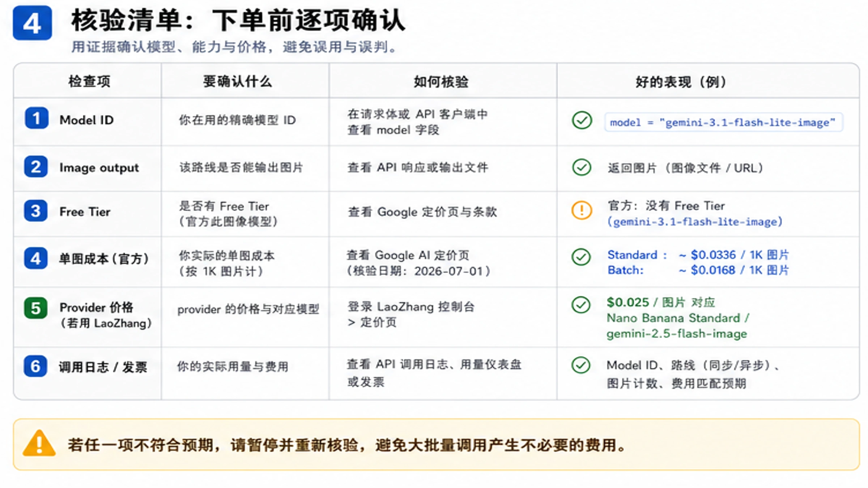
Task: Click the 调用日志 / 发票 row label
Action: pyautogui.click(x=103, y=367)
